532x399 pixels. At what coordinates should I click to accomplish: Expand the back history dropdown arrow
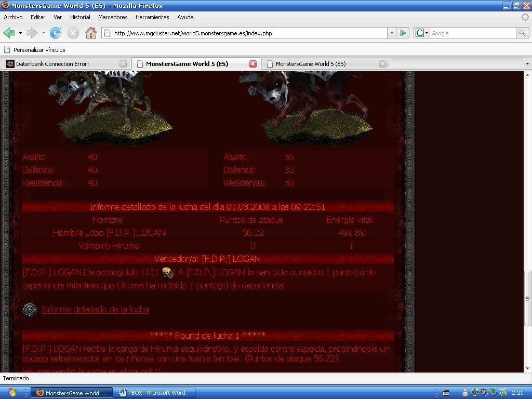[20, 33]
